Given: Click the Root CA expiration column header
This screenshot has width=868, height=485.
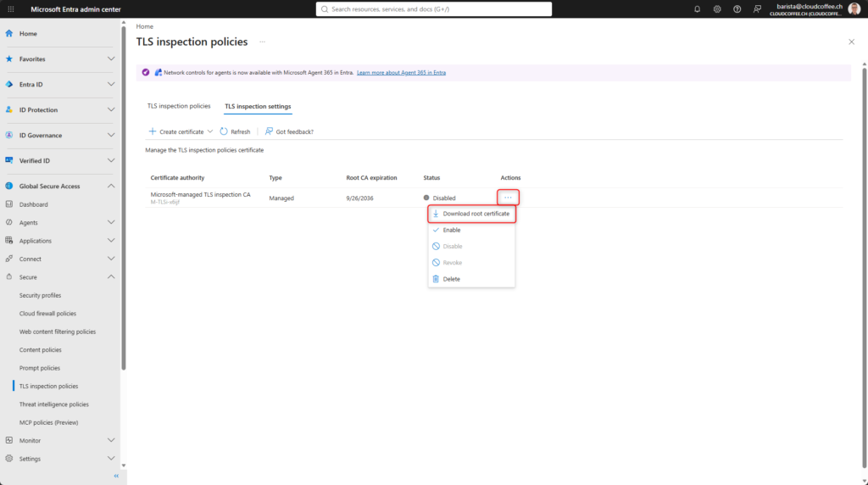Looking at the screenshot, I should pyautogui.click(x=371, y=178).
